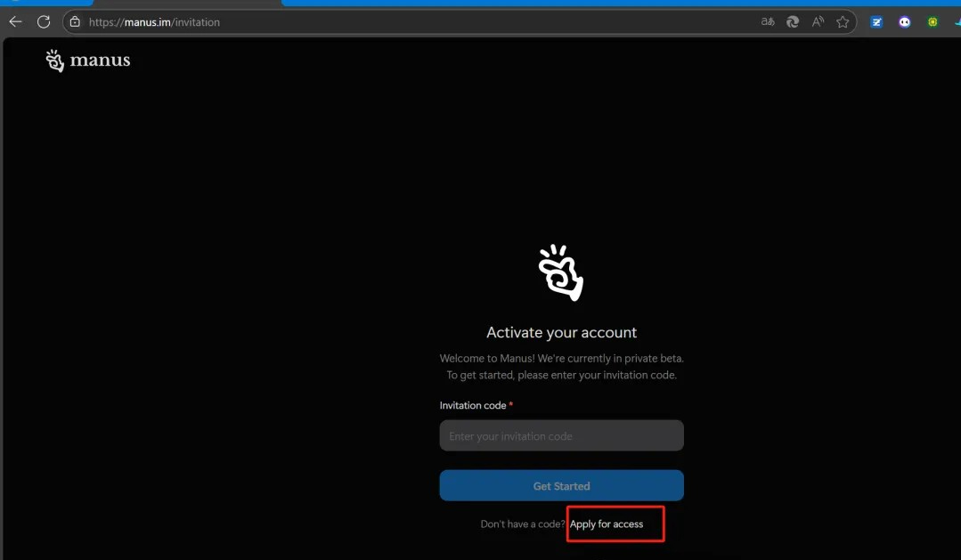Click the Get Started button

pyautogui.click(x=561, y=485)
